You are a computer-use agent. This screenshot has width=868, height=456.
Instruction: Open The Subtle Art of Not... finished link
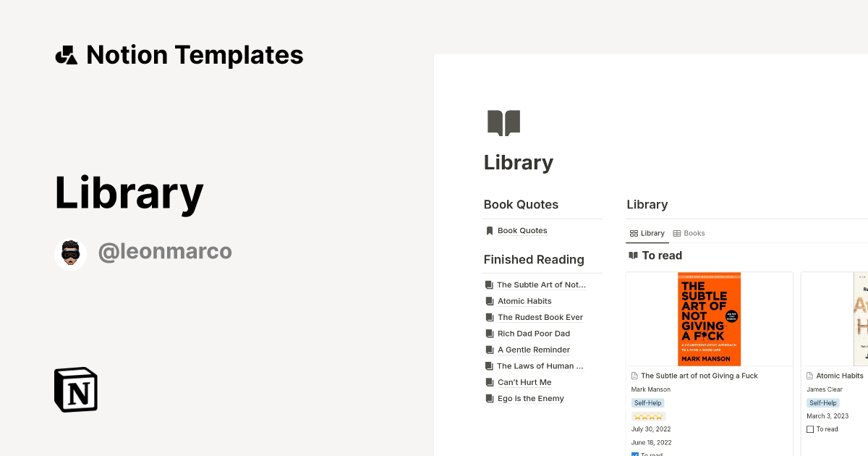coord(541,285)
